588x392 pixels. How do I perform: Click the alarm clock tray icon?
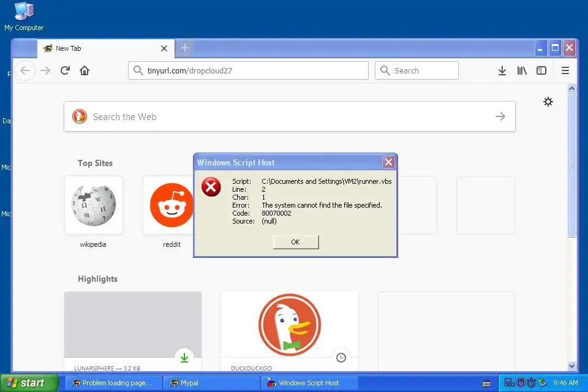pos(531,383)
